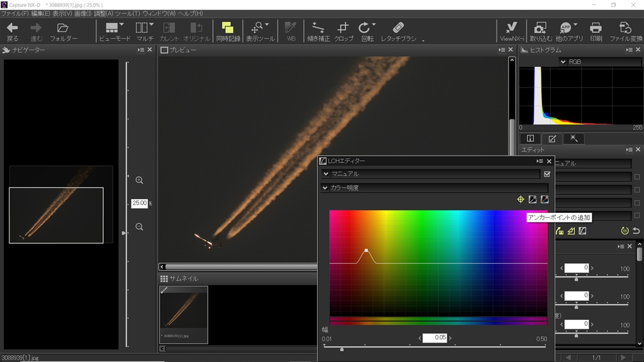Click the Print (印刷) toolbar icon

(596, 31)
